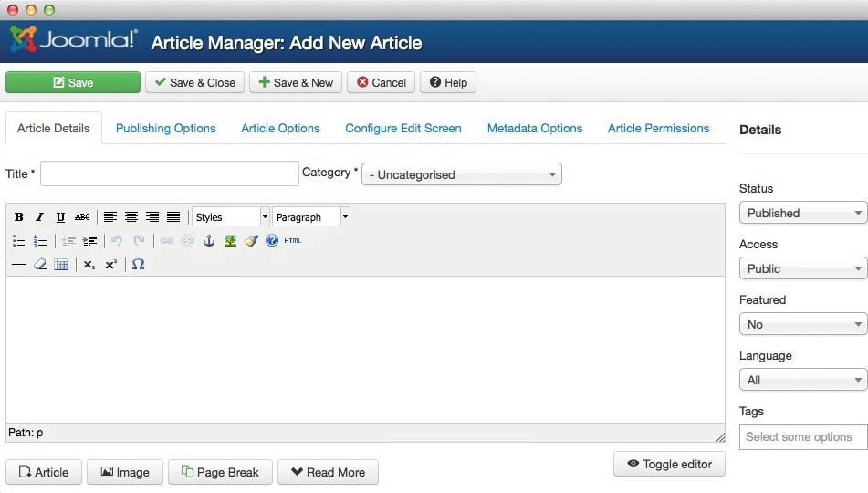This screenshot has height=493, width=868.
Task: Toggle underline formatting
Action: tap(60, 217)
